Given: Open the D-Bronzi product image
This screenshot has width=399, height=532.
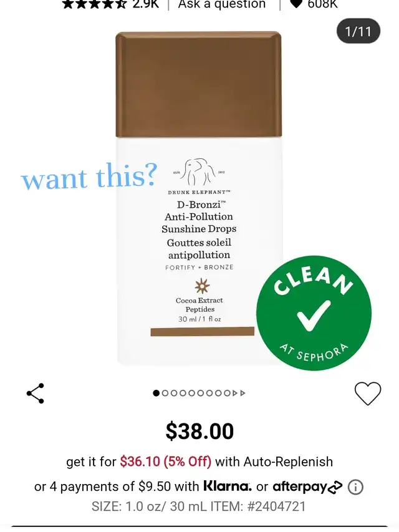Looking at the screenshot, I should [199, 198].
